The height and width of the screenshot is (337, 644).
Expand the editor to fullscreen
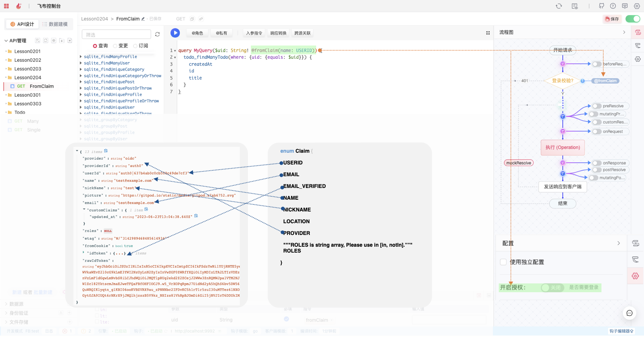(x=488, y=33)
